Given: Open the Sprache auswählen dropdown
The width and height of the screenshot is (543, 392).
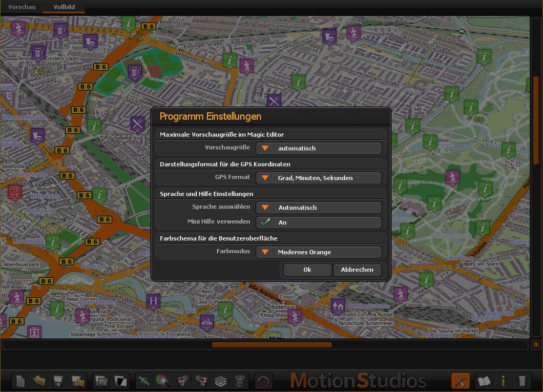Looking at the screenshot, I should pos(265,208).
